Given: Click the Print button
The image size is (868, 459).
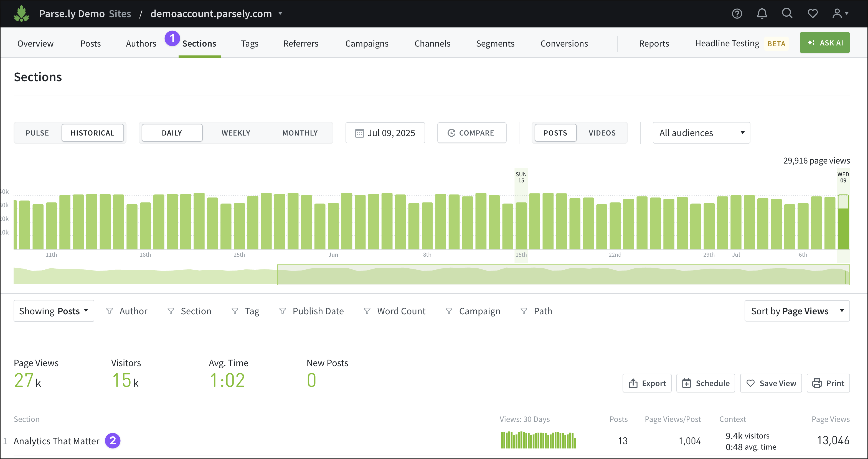Looking at the screenshot, I should (x=828, y=383).
